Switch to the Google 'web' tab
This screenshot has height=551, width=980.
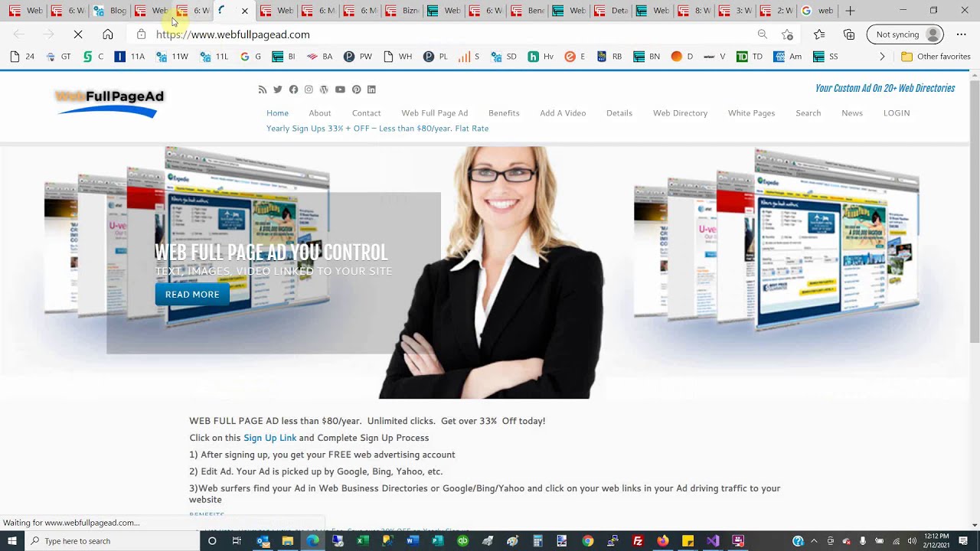(x=818, y=11)
